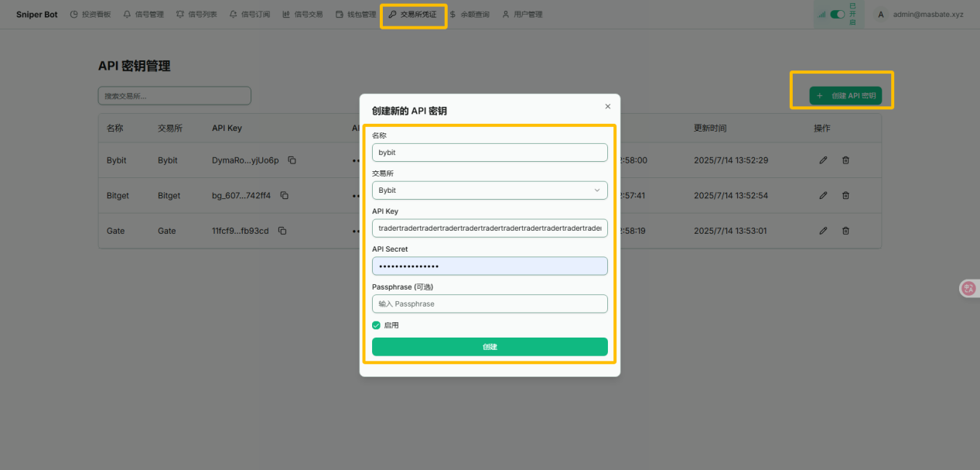This screenshot has width=980, height=470.
Task: Click the Sniper Bot logo text
Action: click(x=36, y=14)
